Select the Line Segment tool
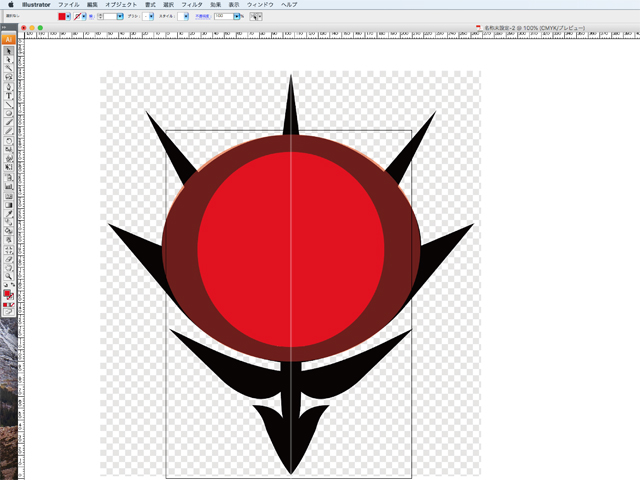 (x=9, y=104)
